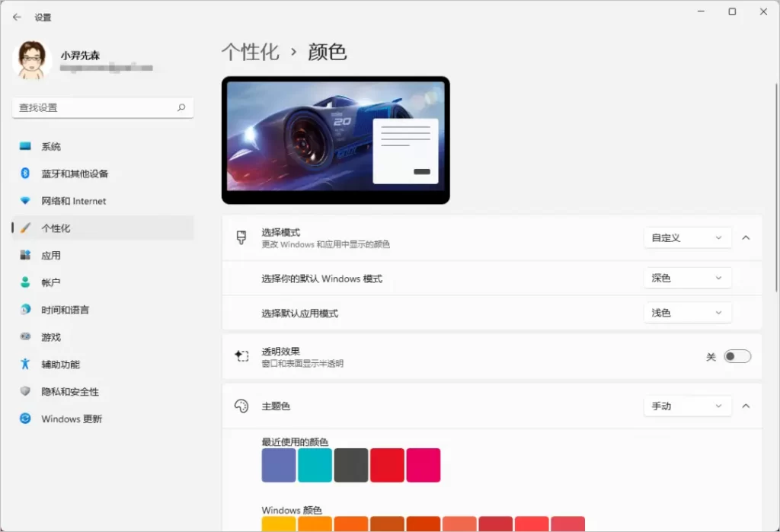Click the 主题色 palette icon
Viewport: 780px width, 532px height.
coord(240,406)
